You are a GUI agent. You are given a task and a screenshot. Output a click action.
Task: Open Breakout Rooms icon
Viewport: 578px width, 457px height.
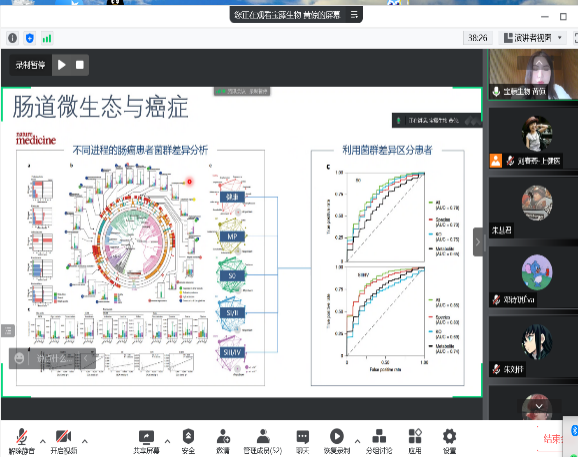click(x=379, y=441)
